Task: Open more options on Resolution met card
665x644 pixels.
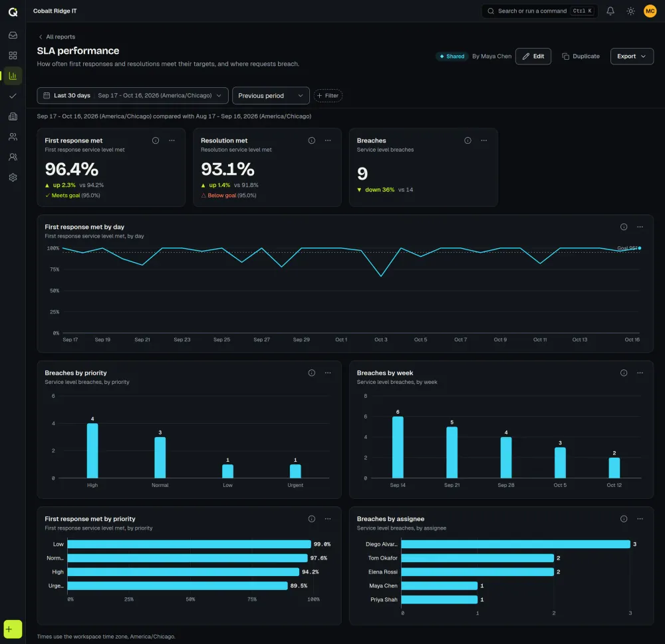Action: [x=328, y=140]
